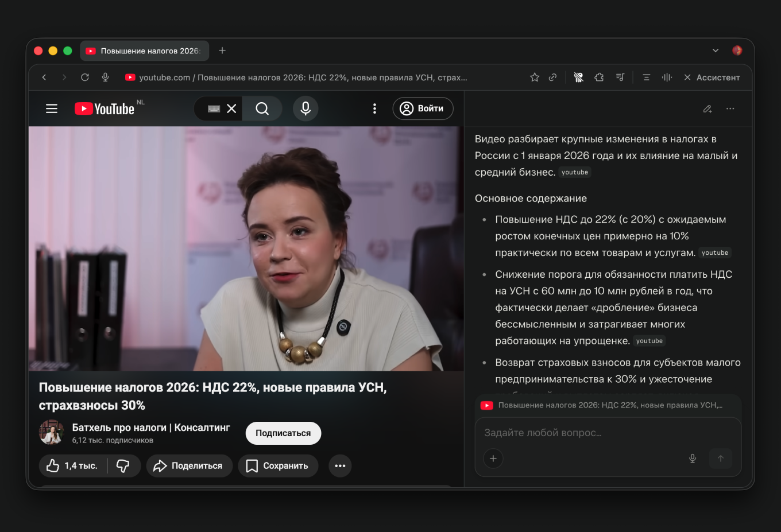Image resolution: width=781 pixels, height=532 pixels.
Task: Open the browser history voice waveform icon
Action: (666, 77)
